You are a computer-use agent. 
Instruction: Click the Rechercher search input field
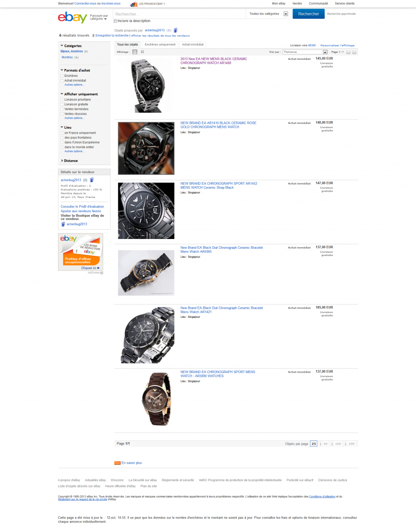pyautogui.click(x=179, y=14)
